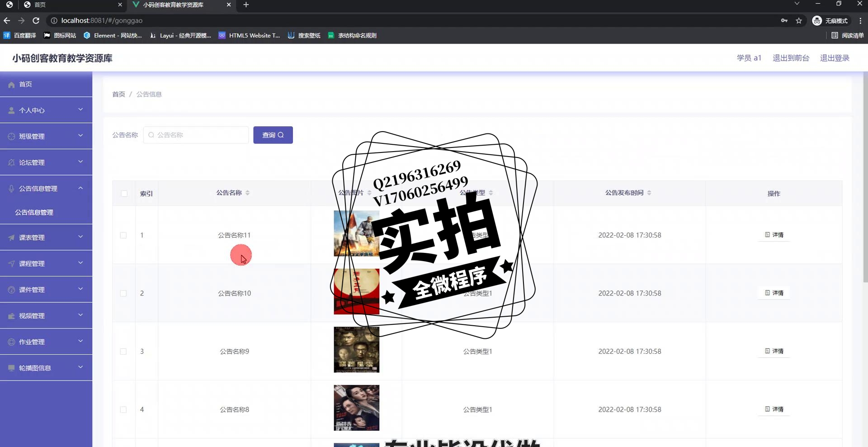Click the 公告名称 search input field
The image size is (868, 447).
(196, 135)
